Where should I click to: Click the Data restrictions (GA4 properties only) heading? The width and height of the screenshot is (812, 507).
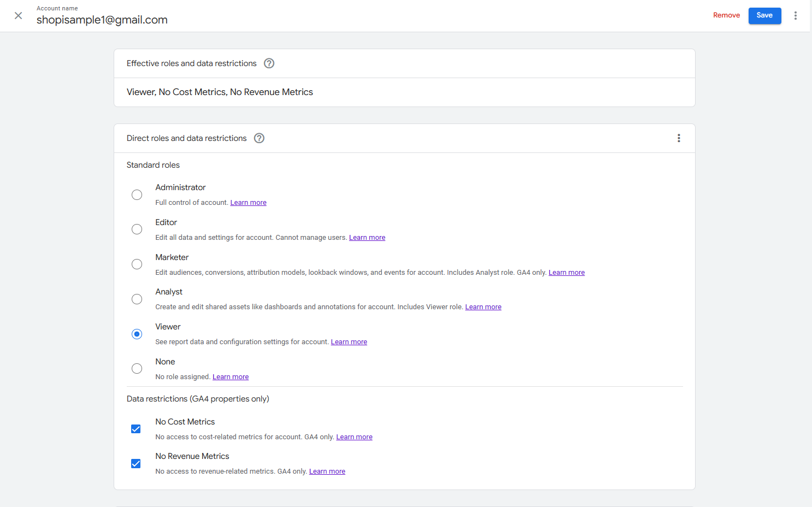198,399
